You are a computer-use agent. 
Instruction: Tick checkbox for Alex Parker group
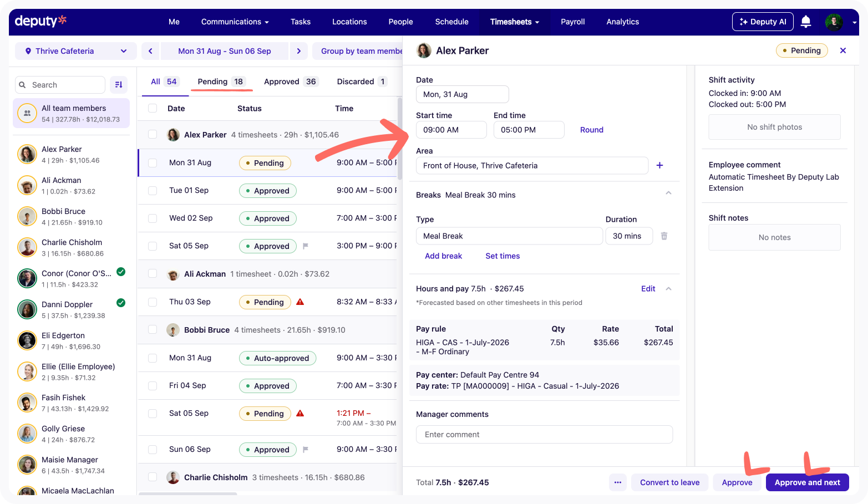pos(153,135)
